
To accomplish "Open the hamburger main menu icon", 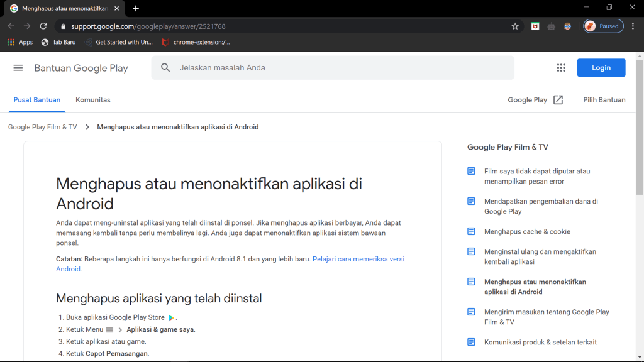I will (x=18, y=68).
